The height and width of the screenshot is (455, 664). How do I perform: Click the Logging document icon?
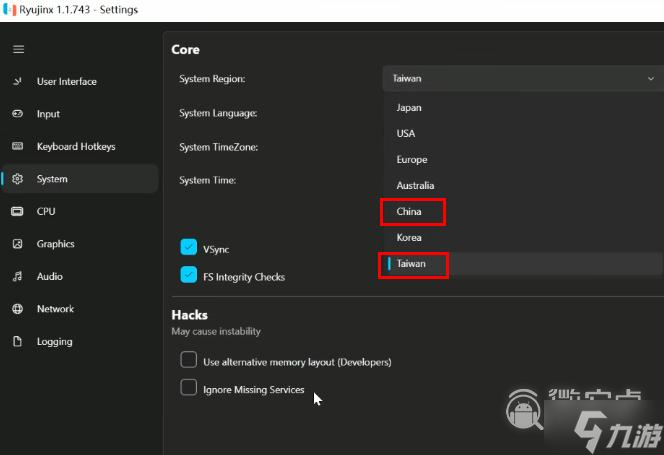[x=17, y=341]
